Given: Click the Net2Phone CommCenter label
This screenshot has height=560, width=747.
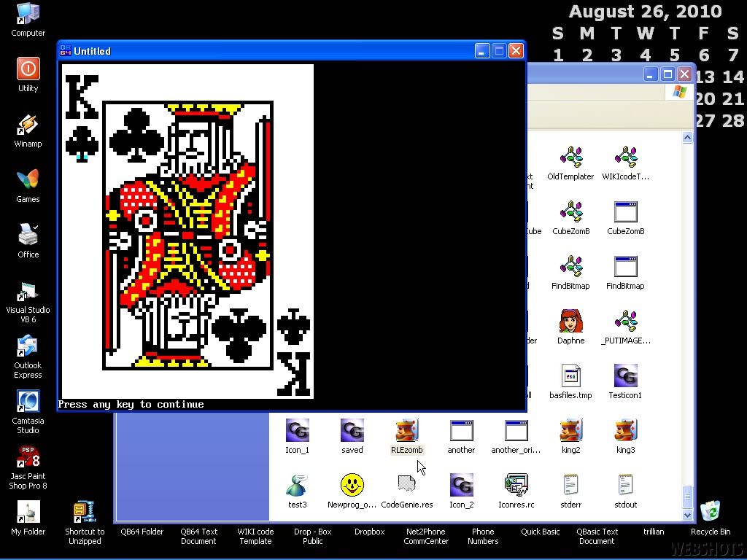Looking at the screenshot, I should coord(426,536).
